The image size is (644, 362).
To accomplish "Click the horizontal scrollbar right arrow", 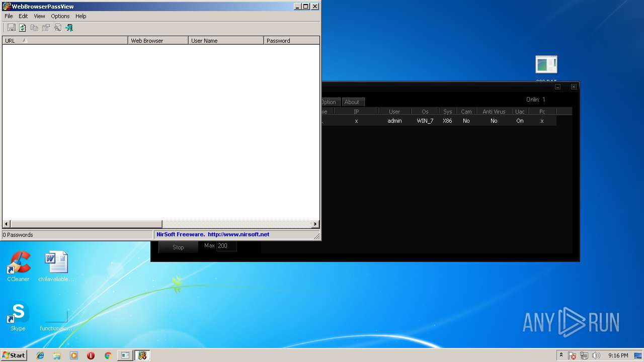I will 315,224.
